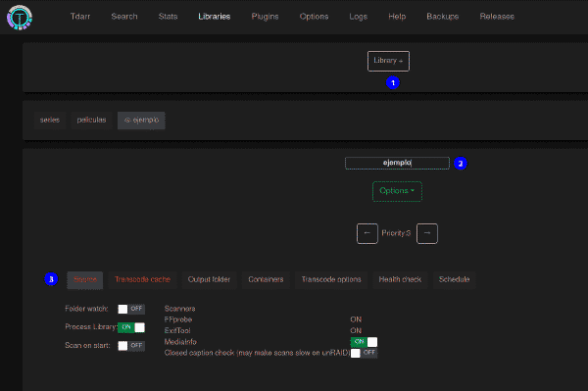This screenshot has height=391, width=588.
Task: Open the Search page
Action: [124, 17]
